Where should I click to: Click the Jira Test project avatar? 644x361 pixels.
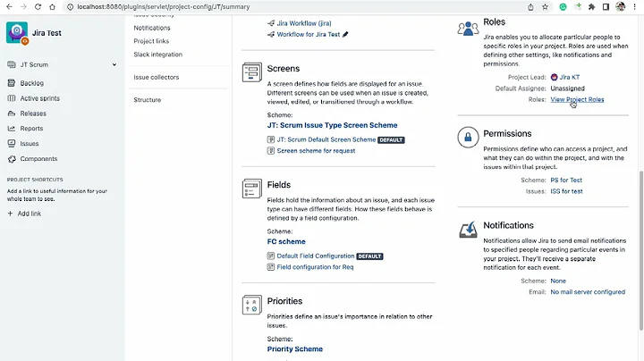[17, 33]
